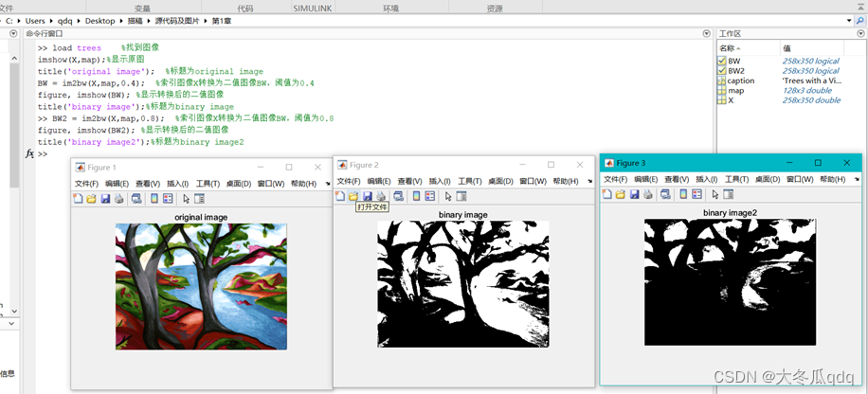This screenshot has height=394, width=868.
Task: Open 窗口(W) menu in Figure 3
Action: (x=800, y=179)
